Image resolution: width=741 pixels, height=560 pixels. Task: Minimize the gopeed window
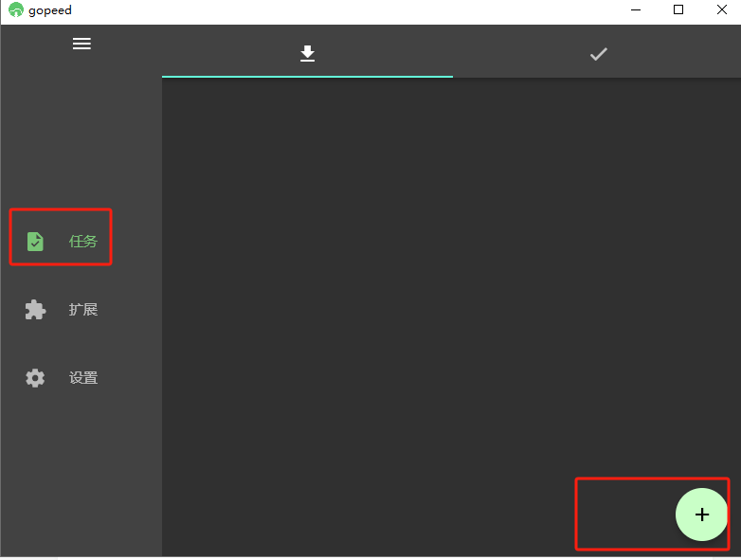click(x=636, y=9)
